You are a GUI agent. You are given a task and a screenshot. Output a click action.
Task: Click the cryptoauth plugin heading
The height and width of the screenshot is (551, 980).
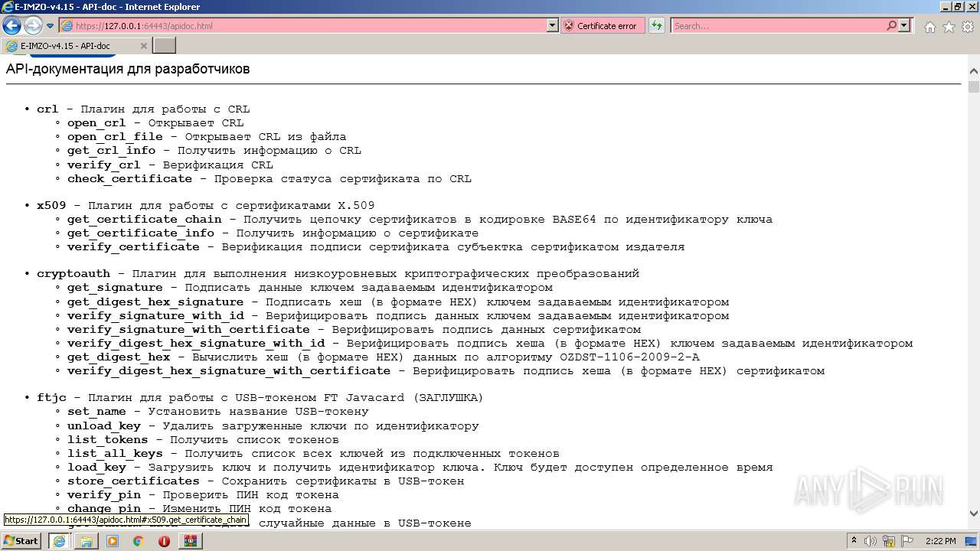73,273
